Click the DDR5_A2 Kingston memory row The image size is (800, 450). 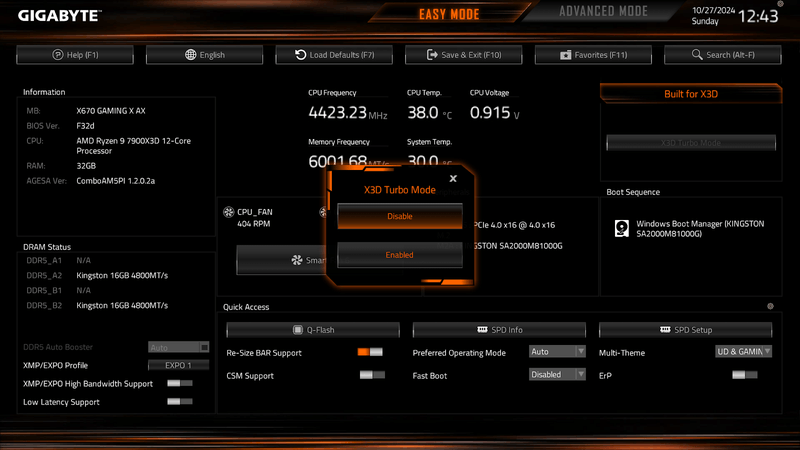[x=97, y=276]
